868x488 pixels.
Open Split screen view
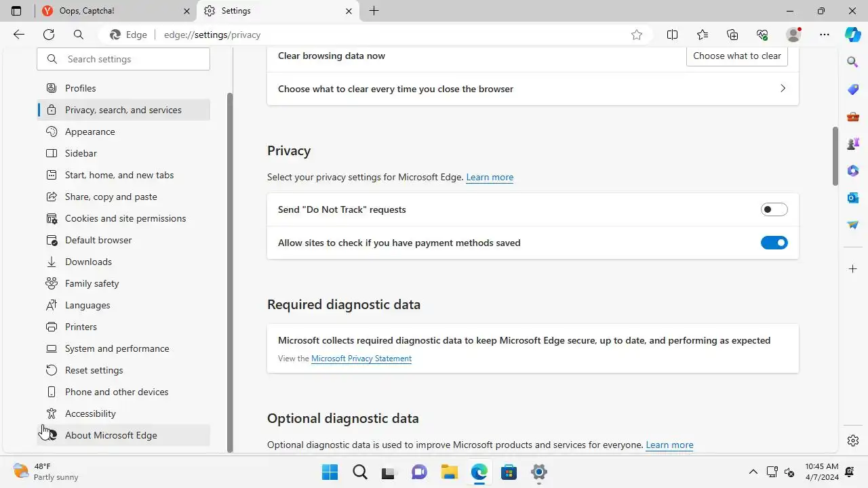[673, 35]
